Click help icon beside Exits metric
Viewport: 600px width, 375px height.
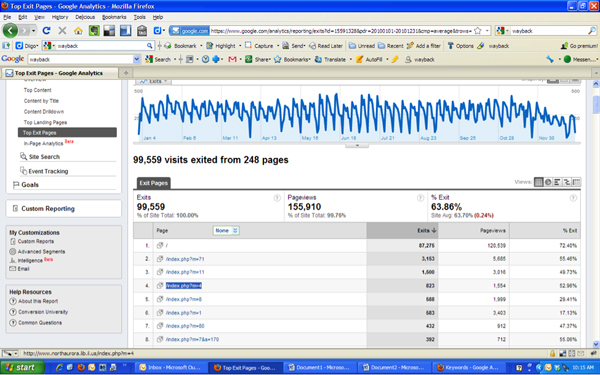(277, 198)
